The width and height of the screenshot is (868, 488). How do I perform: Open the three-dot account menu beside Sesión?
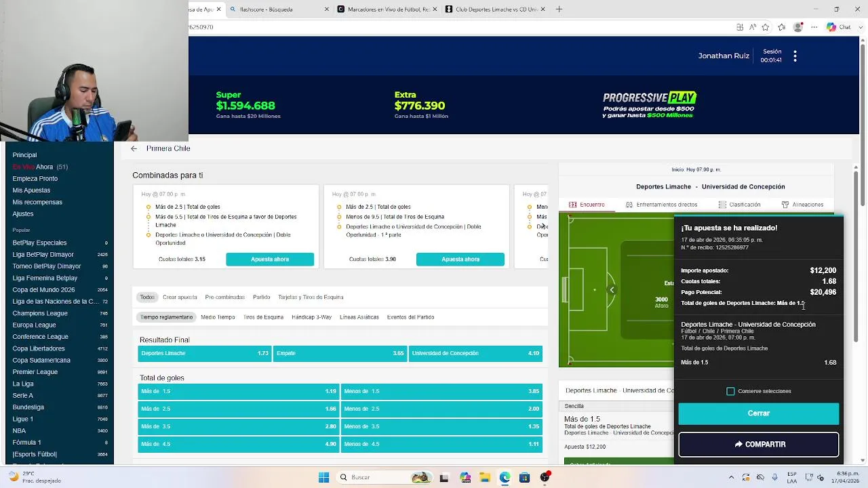(795, 56)
